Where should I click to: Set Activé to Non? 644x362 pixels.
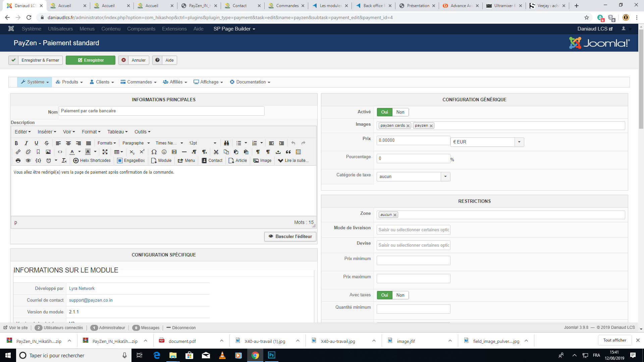tap(400, 112)
